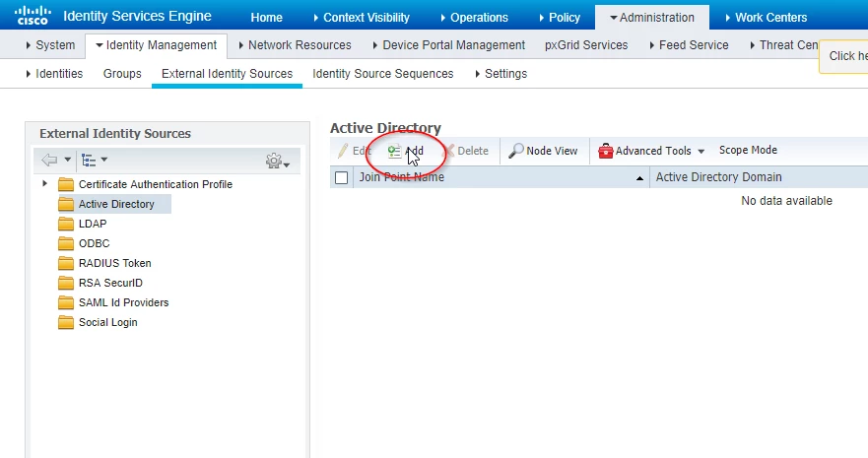Open the back arrow history dropdown

tap(68, 160)
